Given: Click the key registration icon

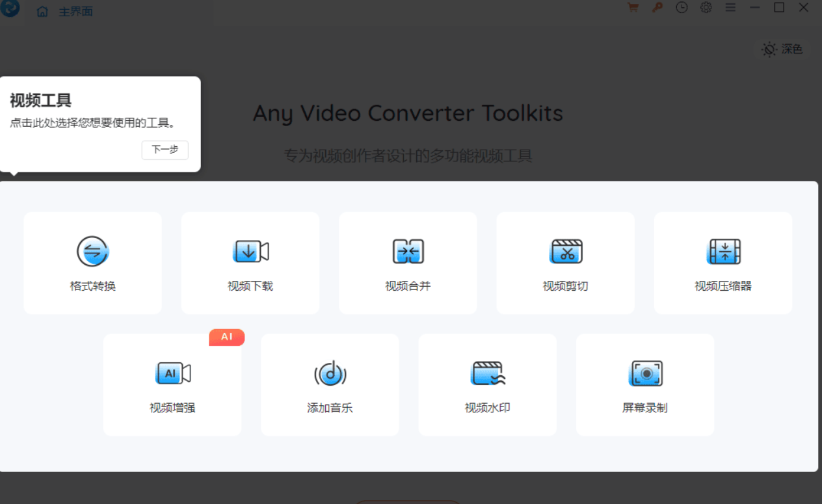Looking at the screenshot, I should (657, 8).
